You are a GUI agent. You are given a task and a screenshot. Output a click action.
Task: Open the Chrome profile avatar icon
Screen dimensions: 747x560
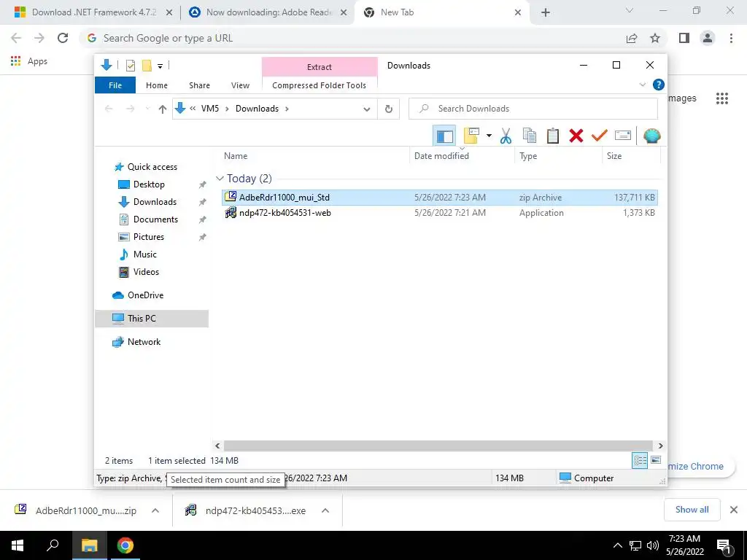pyautogui.click(x=708, y=38)
